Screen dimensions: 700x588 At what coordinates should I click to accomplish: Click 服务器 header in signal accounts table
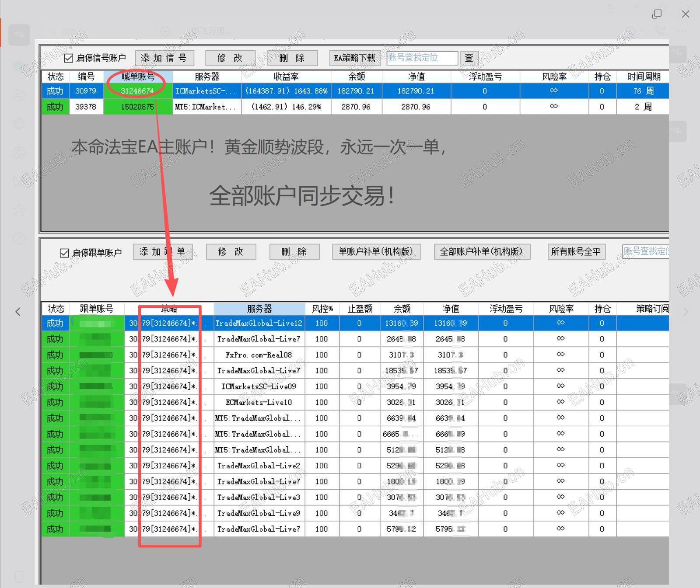[x=207, y=77]
